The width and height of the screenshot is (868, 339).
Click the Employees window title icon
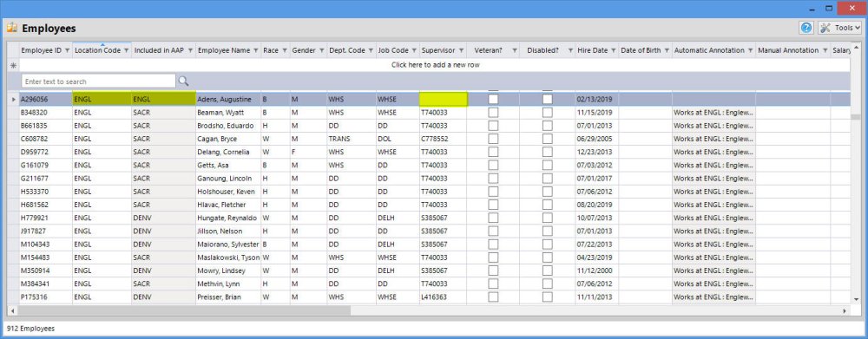click(x=11, y=28)
